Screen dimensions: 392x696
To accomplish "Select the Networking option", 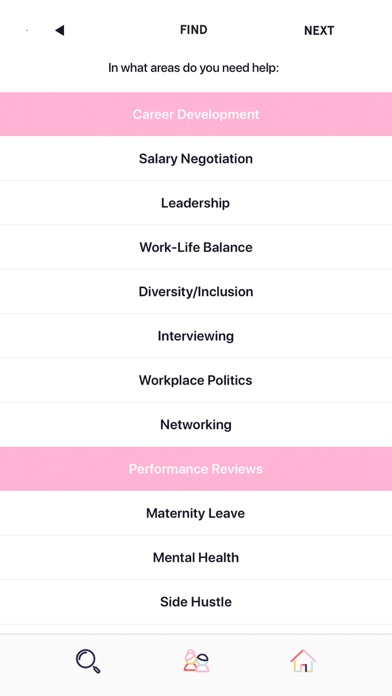I will [x=196, y=425].
